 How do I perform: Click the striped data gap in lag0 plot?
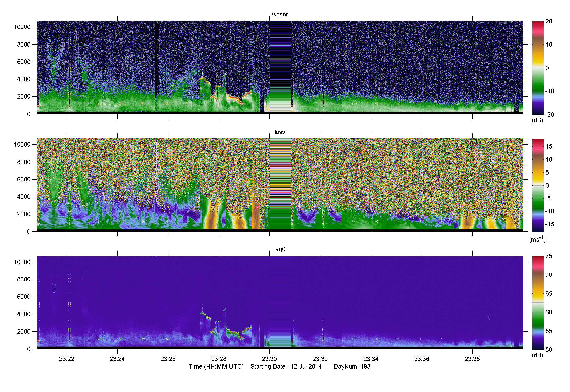click(280, 302)
